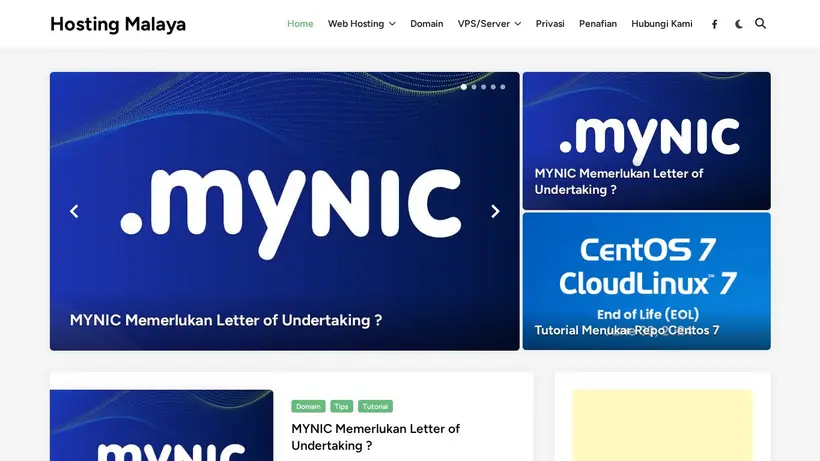Toggle dark mode moon icon
This screenshot has height=461, width=820.
tap(738, 24)
